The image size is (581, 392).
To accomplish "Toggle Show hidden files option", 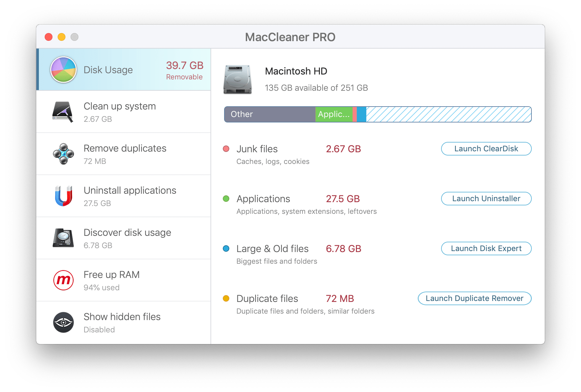I will pos(124,323).
